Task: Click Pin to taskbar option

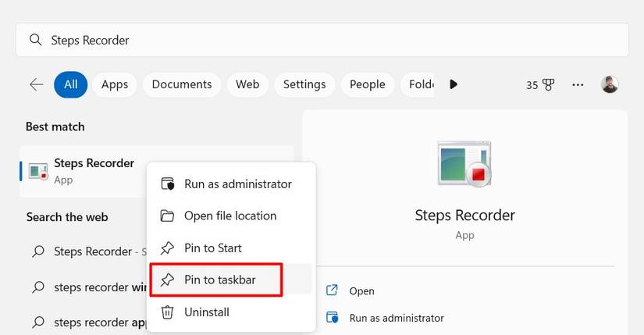Action: tap(219, 280)
